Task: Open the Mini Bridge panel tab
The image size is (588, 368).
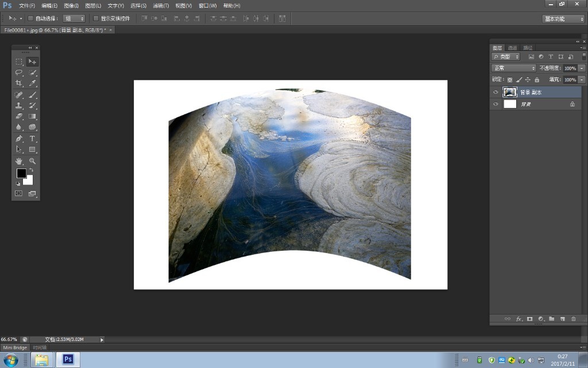Action: (15, 348)
